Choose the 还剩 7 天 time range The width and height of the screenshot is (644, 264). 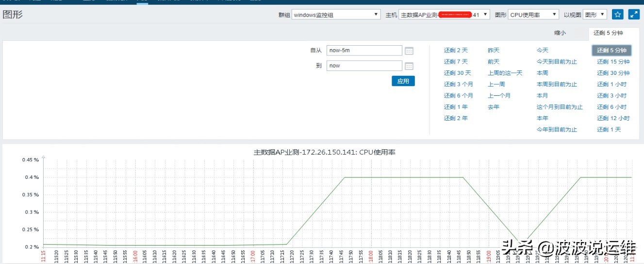[x=456, y=62]
